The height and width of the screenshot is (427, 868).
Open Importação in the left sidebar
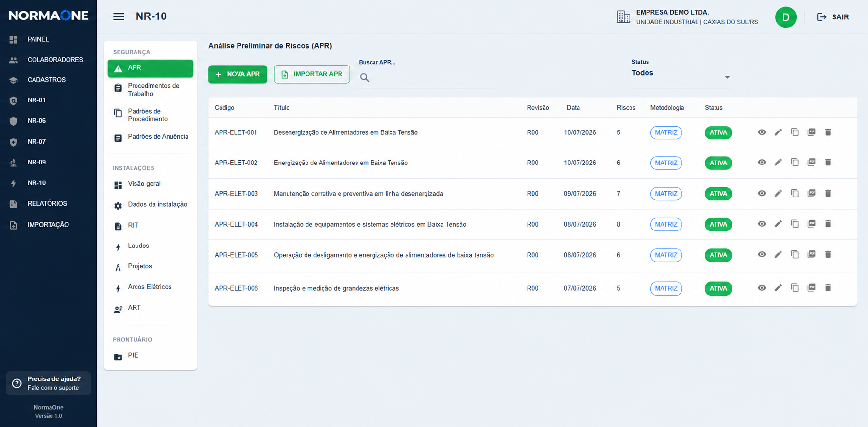(49, 225)
